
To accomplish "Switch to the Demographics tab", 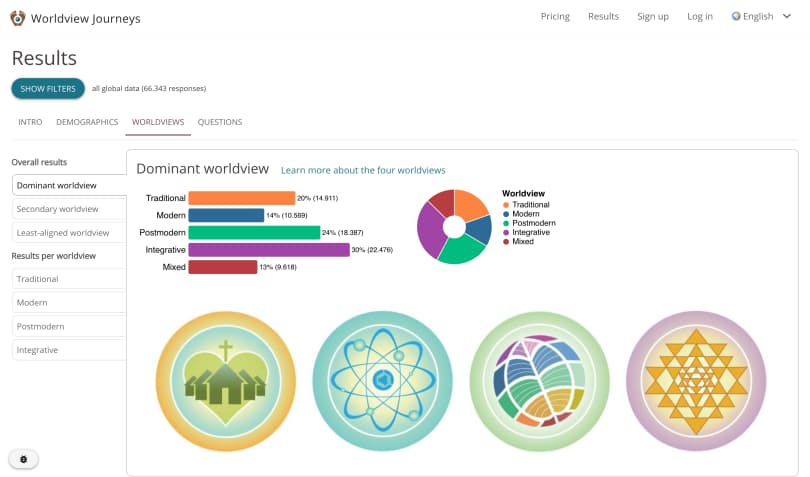I will (x=87, y=122).
